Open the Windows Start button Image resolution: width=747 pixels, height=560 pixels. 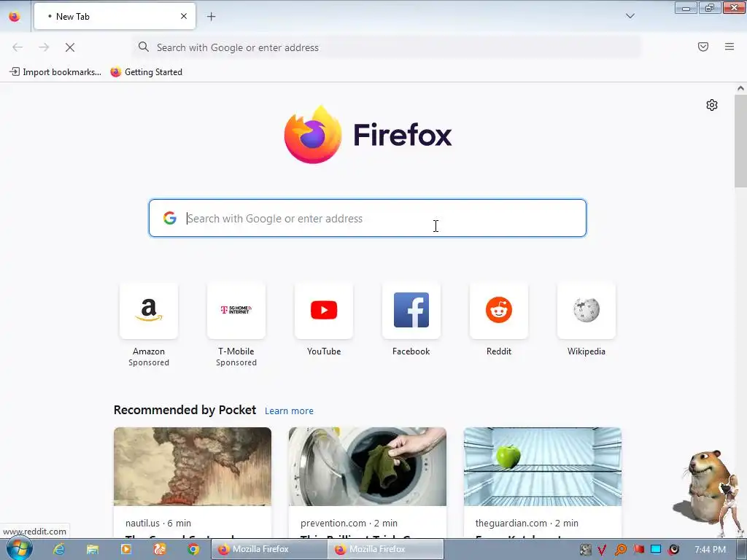point(19,548)
